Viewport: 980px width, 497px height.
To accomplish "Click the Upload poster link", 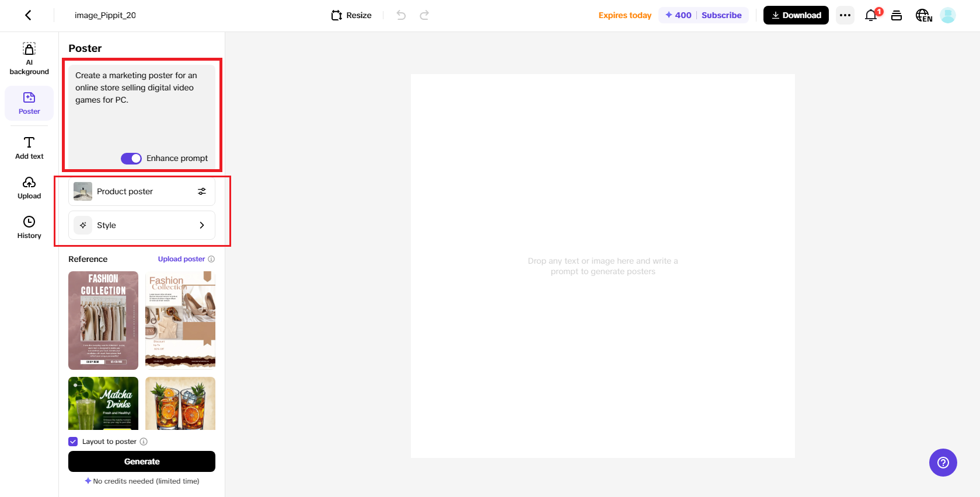I will click(x=181, y=259).
